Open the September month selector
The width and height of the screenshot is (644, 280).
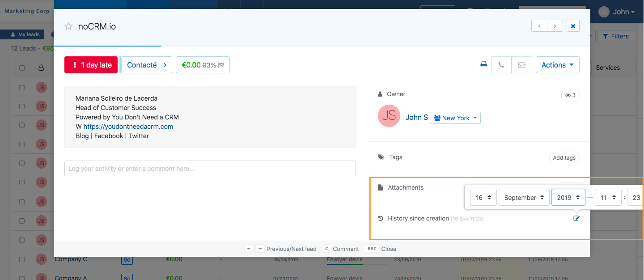click(524, 197)
